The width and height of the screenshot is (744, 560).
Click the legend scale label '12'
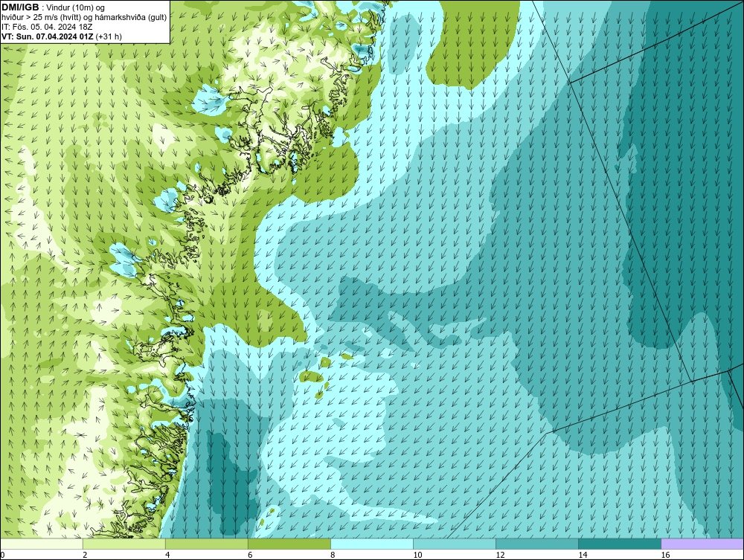click(x=500, y=556)
